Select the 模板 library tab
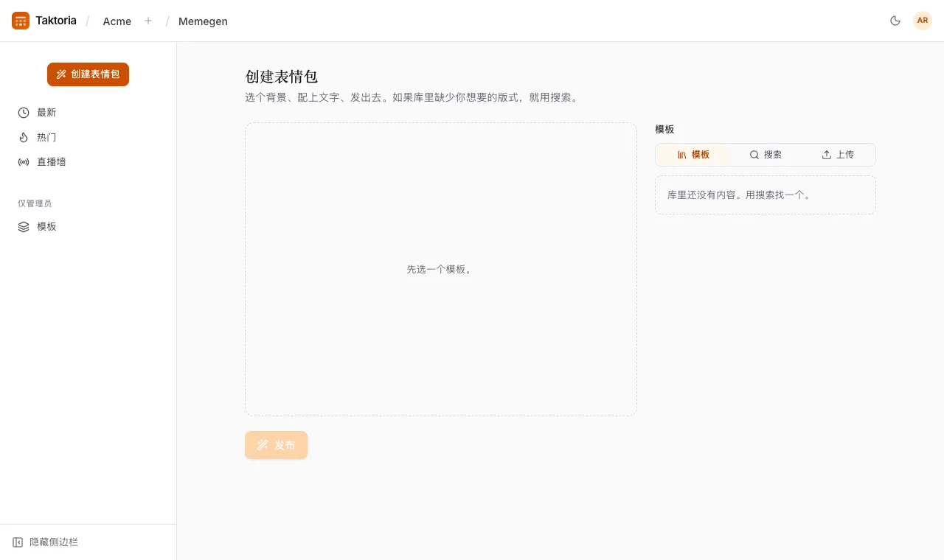944x560 pixels. (693, 155)
